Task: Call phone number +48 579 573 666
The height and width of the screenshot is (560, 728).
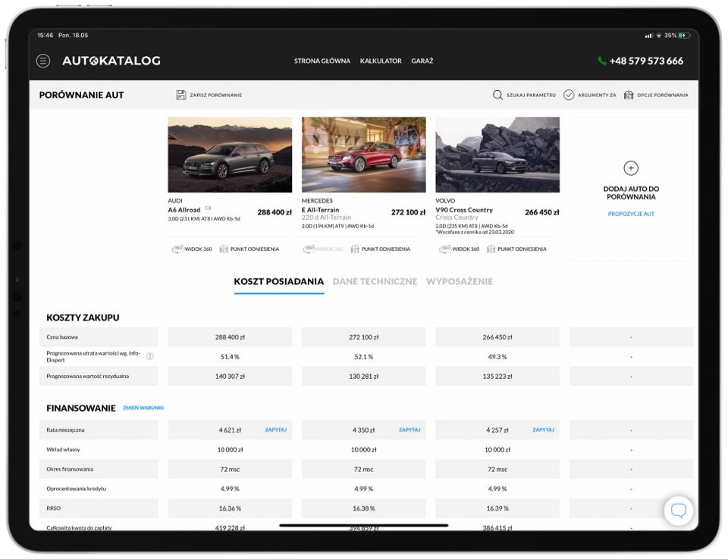Action: click(x=646, y=61)
